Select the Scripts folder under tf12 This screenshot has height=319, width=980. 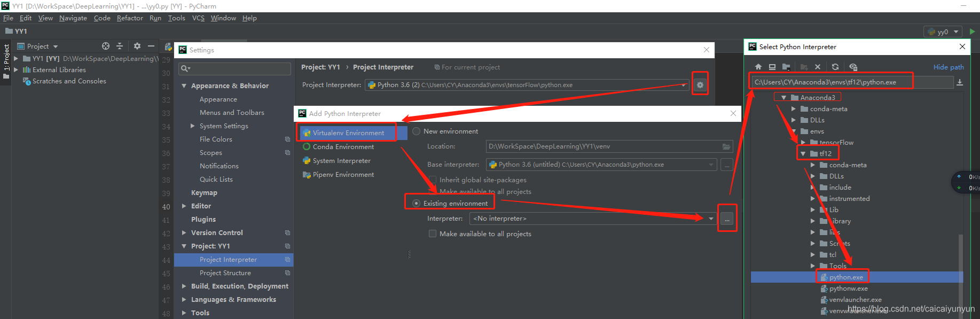[x=840, y=244]
